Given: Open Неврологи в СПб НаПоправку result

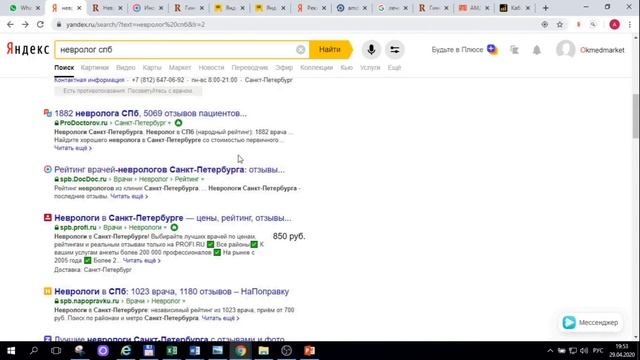Looking at the screenshot, I should [171, 291].
